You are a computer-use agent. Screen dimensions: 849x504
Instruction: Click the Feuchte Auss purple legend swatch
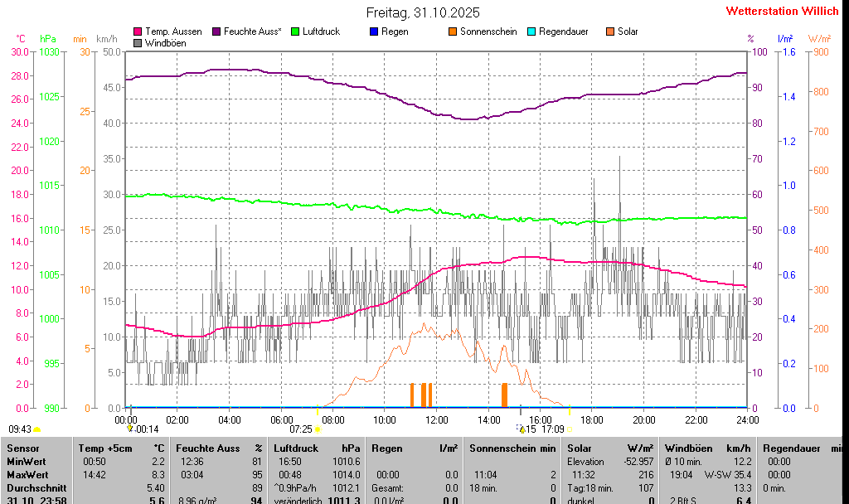click(216, 31)
